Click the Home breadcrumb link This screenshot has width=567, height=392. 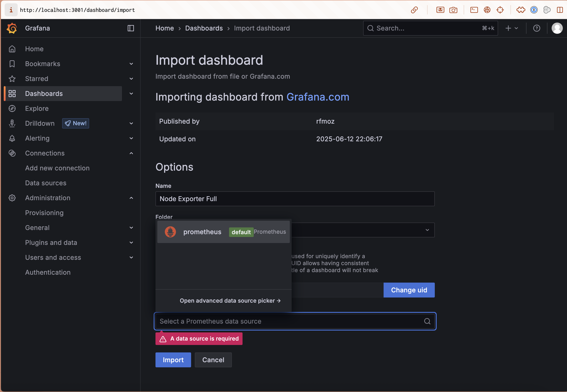pyautogui.click(x=165, y=28)
